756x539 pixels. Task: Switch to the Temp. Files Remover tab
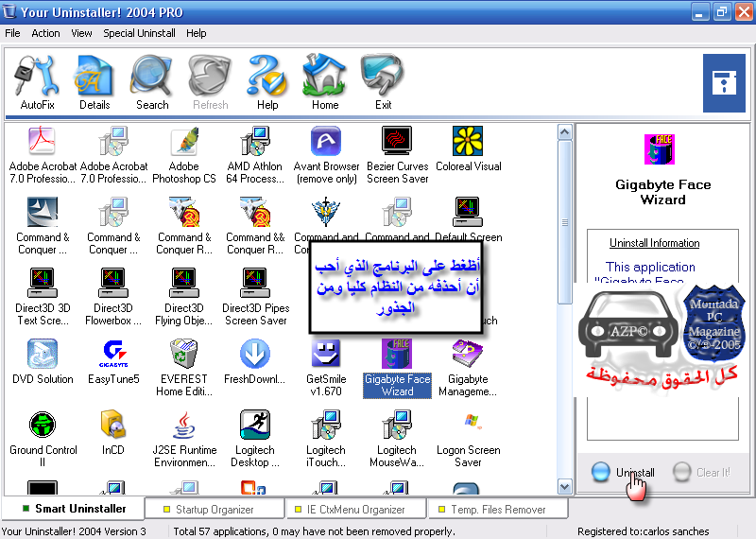498,509
